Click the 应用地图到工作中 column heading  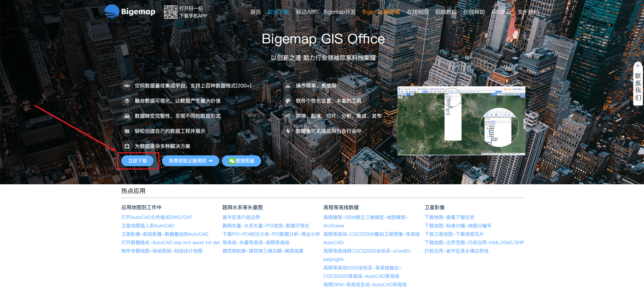(x=141, y=207)
